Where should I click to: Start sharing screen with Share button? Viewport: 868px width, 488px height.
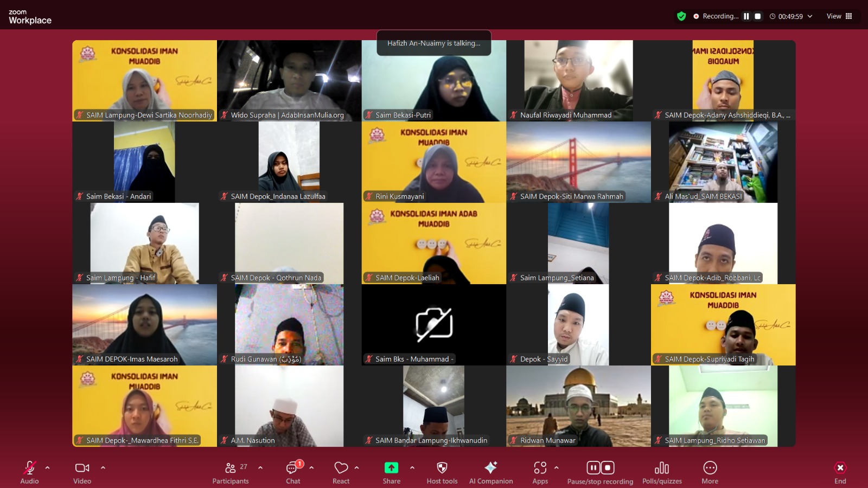point(391,472)
